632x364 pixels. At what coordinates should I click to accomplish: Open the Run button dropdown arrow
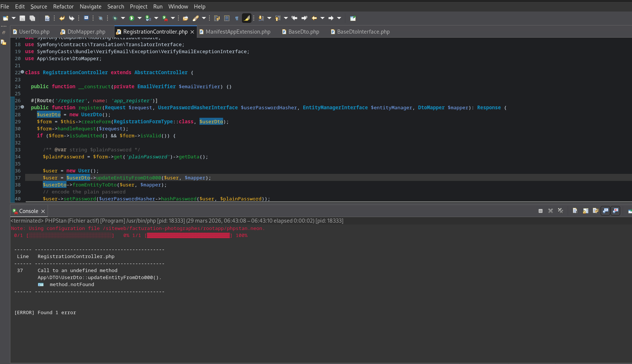[140, 18]
